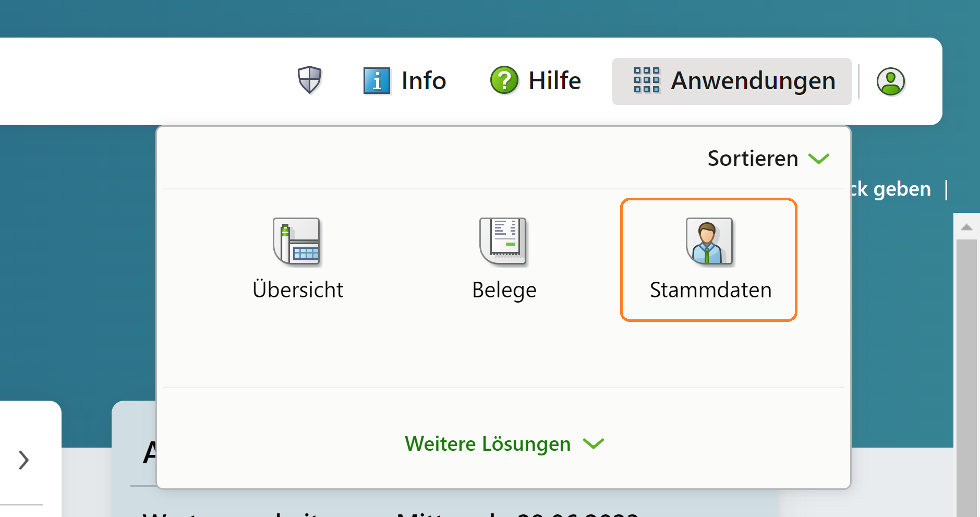Viewport: 980px width, 517px height.
Task: Open the user profile icon
Action: click(x=890, y=81)
